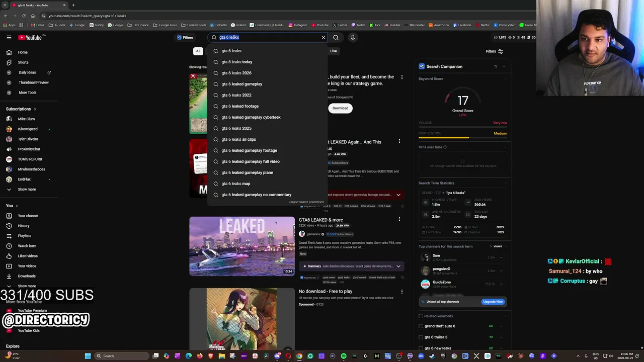Collapse the Keyword Score section
This screenshot has width=644, height=362.
505,79
